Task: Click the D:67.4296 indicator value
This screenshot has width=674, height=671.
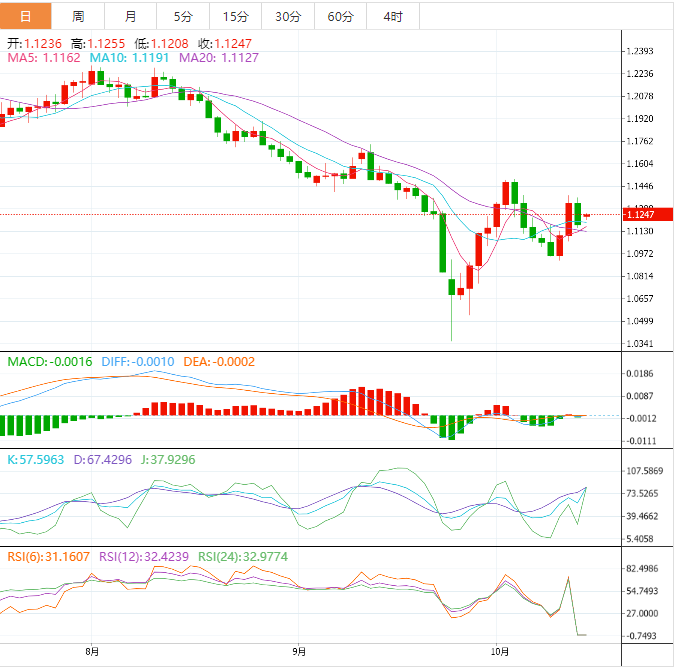Action: 102,460
